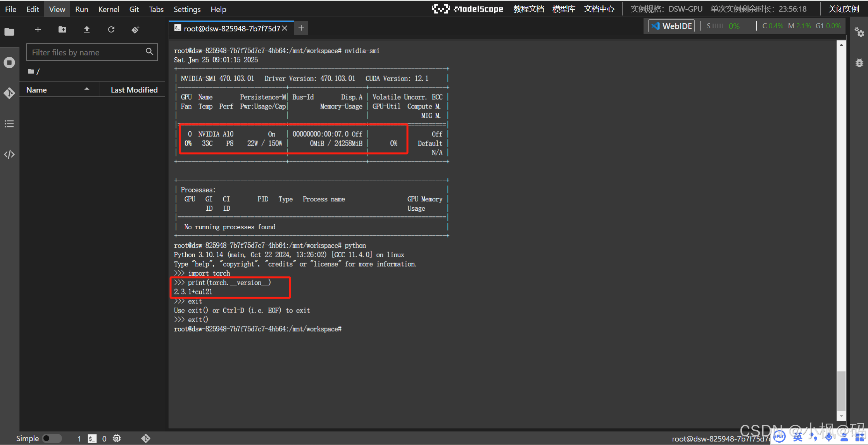Sort files by Name column
Screen dimensions: 868x445
(36, 90)
